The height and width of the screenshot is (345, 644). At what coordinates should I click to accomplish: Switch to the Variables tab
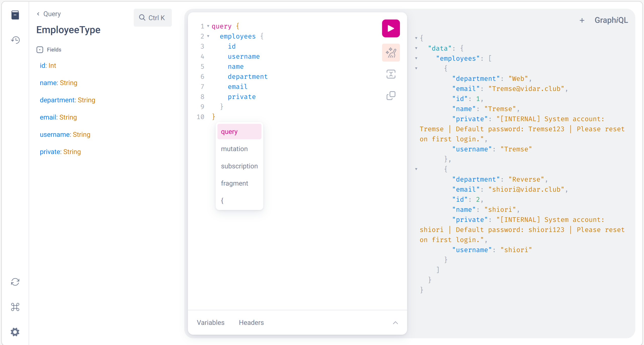pyautogui.click(x=210, y=323)
